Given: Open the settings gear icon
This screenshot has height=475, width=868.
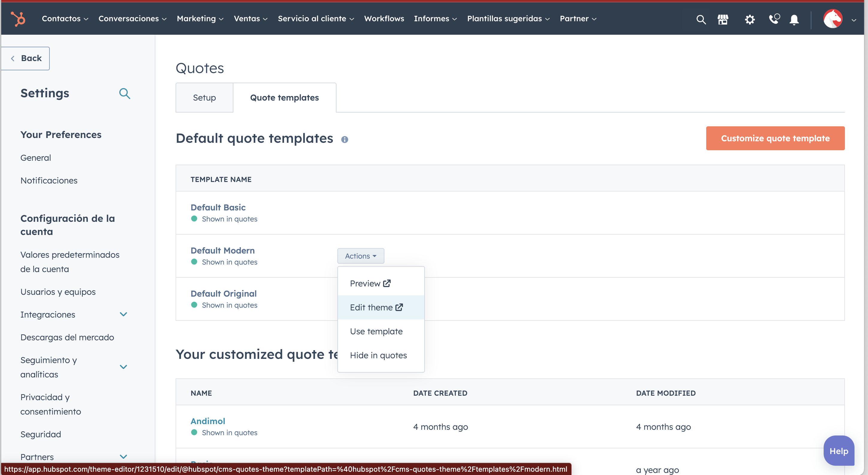Looking at the screenshot, I should [x=749, y=19].
